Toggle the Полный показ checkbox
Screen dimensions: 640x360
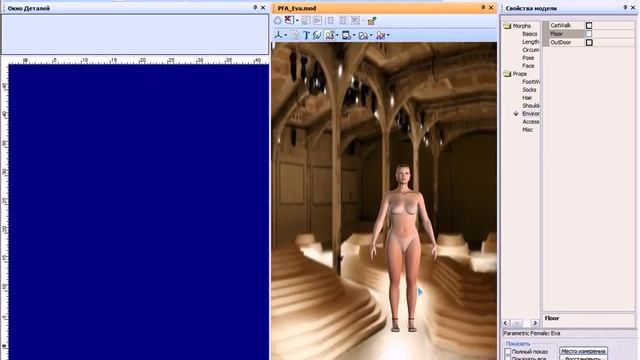508,351
